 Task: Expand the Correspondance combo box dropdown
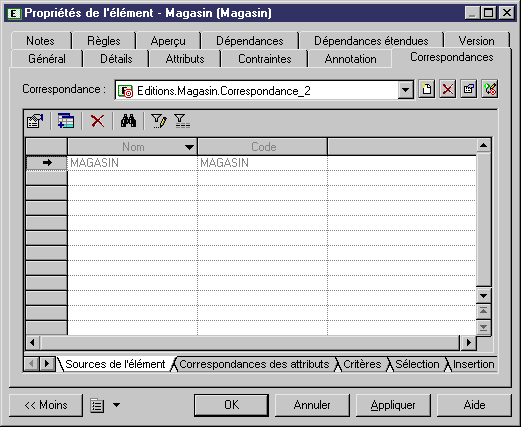(x=406, y=90)
